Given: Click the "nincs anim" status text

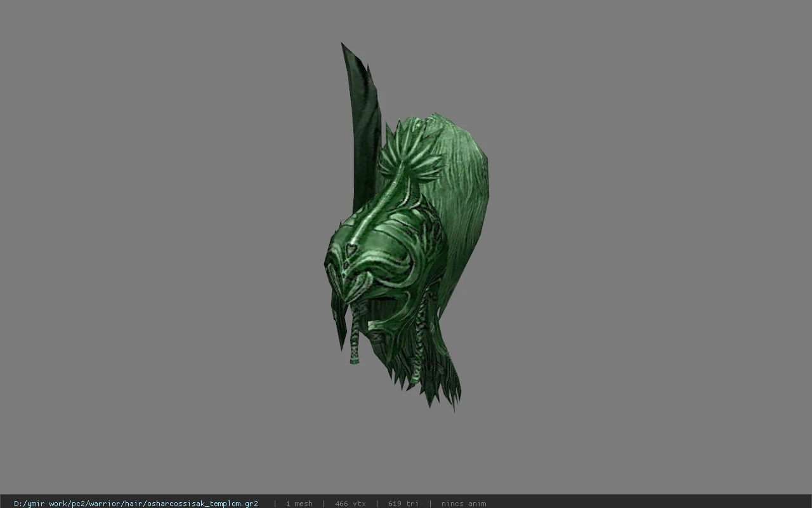Looking at the screenshot, I should (464, 504).
